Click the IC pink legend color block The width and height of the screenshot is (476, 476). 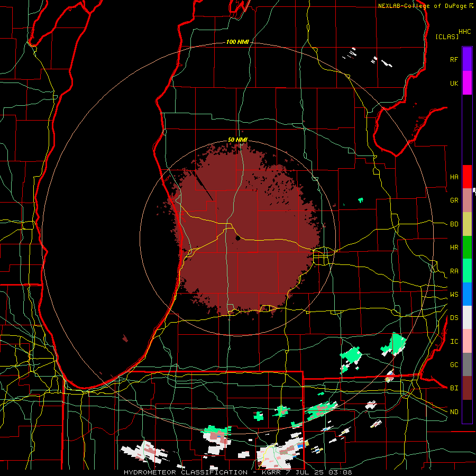(467, 341)
